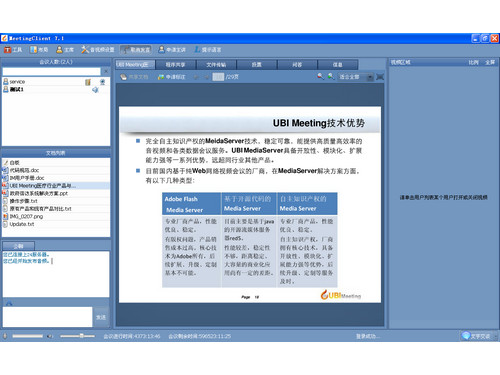Click in the chat message input box
Screen dimensions: 500x375
point(47,317)
